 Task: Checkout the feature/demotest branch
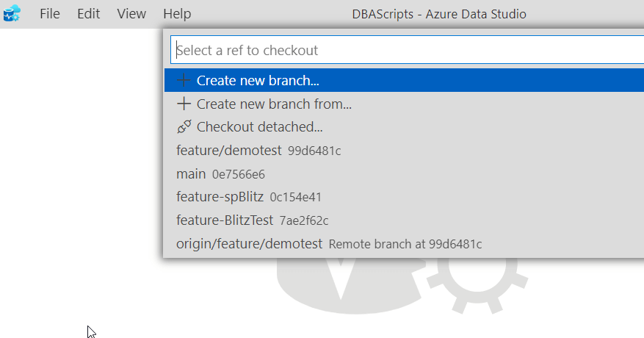228,151
